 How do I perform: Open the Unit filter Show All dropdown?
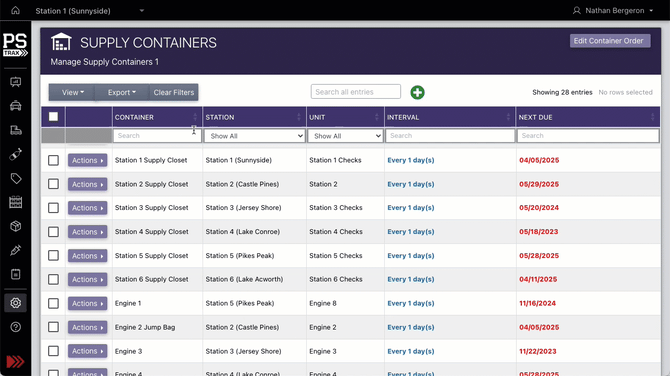coord(345,136)
